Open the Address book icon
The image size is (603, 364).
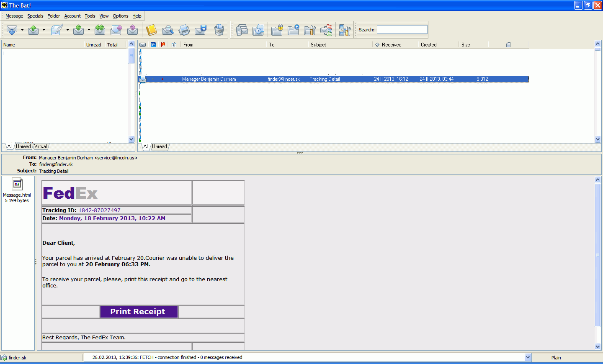(x=151, y=30)
